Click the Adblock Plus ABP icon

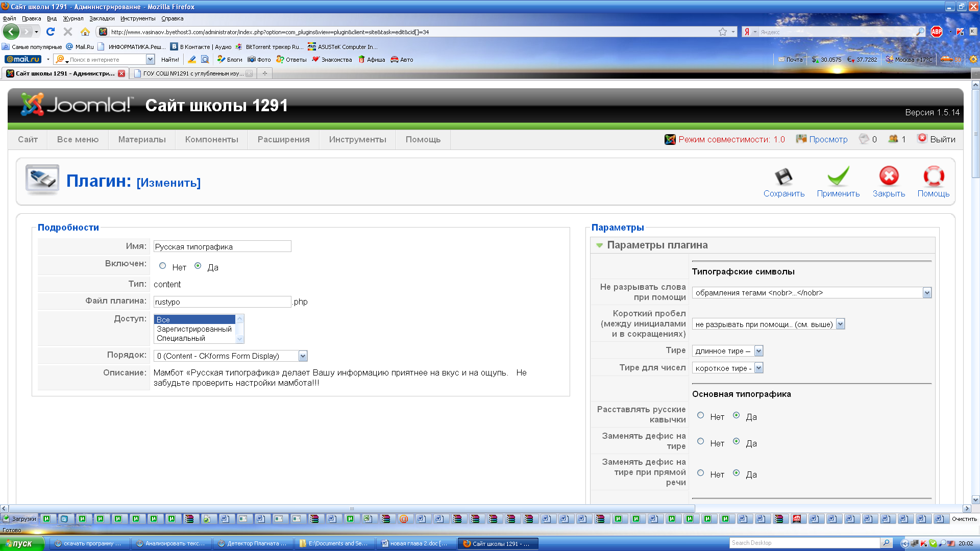tap(937, 32)
